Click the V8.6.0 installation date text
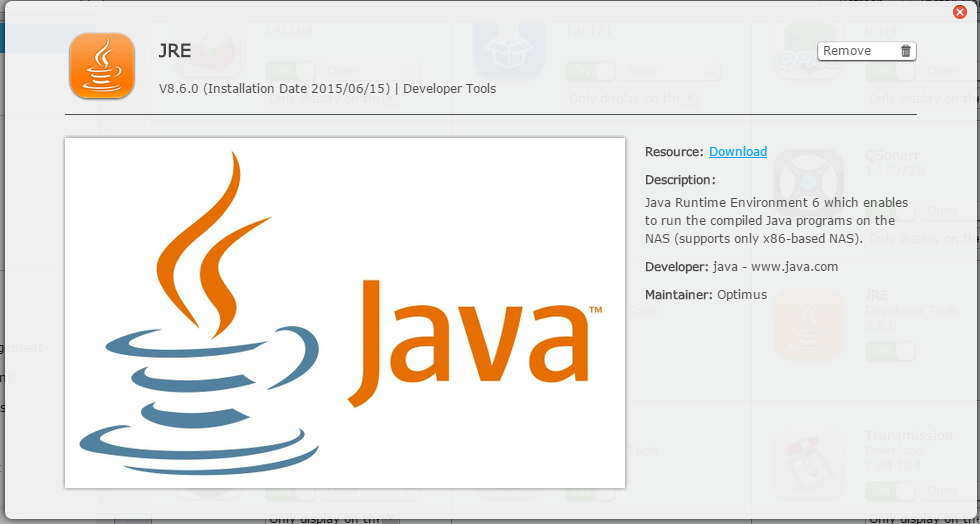 [275, 89]
